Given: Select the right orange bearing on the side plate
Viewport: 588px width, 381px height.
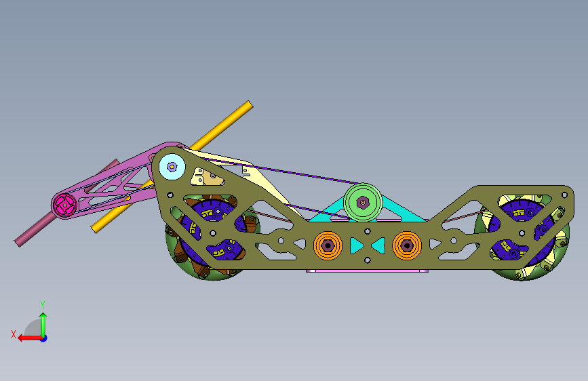Looking at the screenshot, I should click(407, 245).
